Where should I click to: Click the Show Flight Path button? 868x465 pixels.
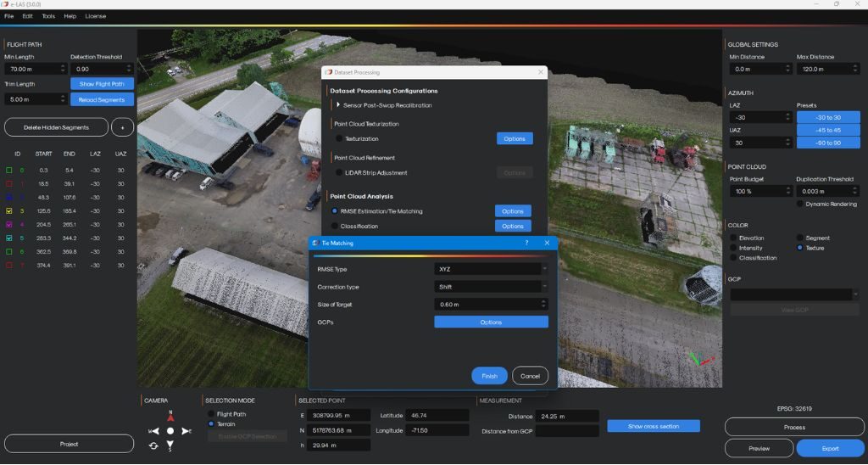tap(102, 84)
